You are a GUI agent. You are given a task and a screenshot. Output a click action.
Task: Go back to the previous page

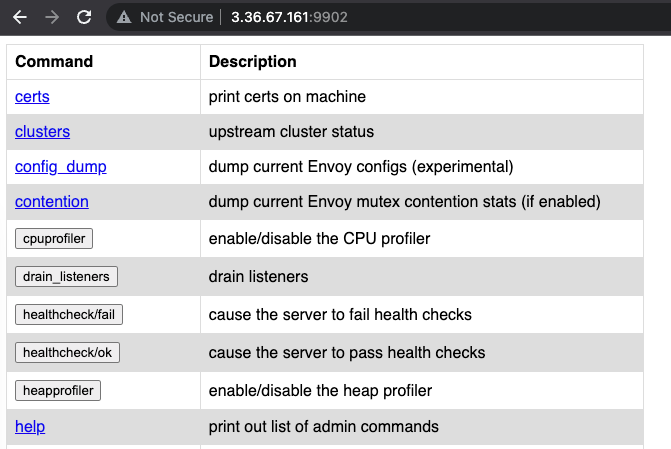coord(20,17)
